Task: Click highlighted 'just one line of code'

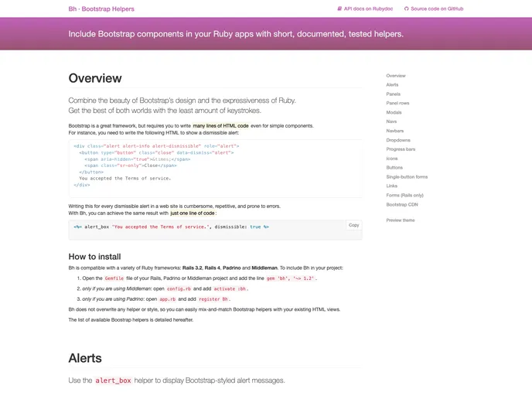Action: pos(193,213)
